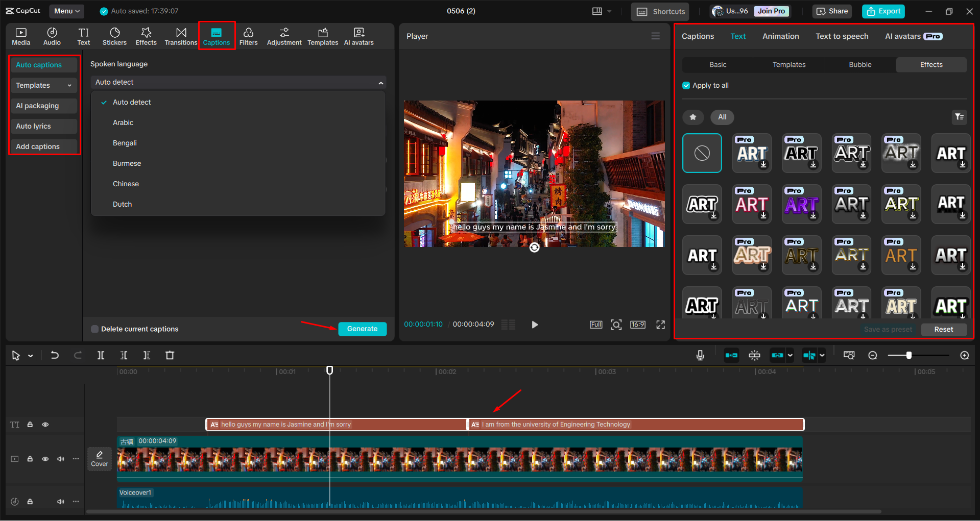Viewport: 980px width, 521px height.
Task: Undo the last action
Action: coord(55,355)
